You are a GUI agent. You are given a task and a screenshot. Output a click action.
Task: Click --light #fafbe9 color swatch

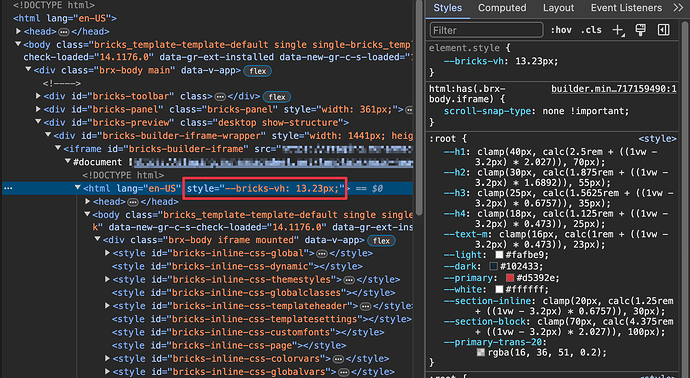[x=499, y=254]
